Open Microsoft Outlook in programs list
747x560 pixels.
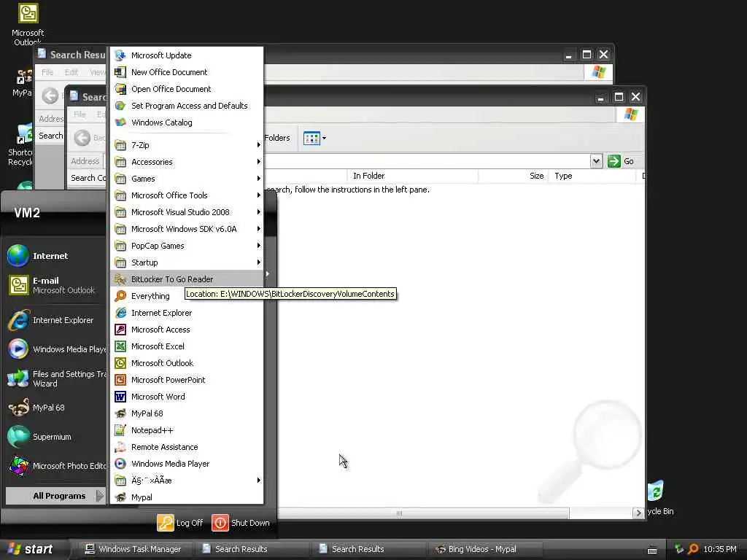point(187,363)
